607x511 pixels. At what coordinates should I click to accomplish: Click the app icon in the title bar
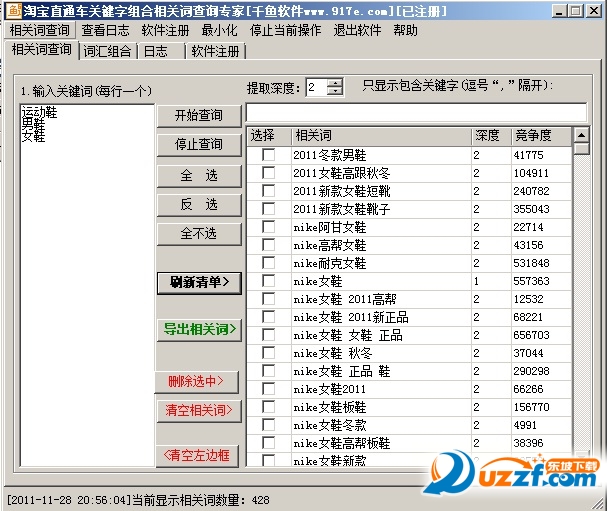(14, 10)
